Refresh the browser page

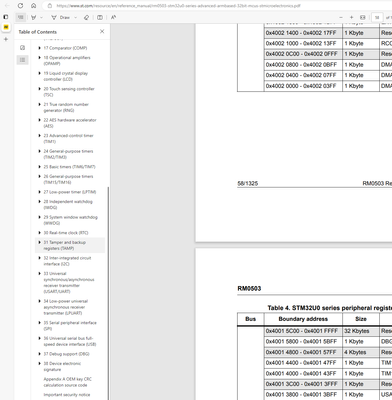pos(20,6)
